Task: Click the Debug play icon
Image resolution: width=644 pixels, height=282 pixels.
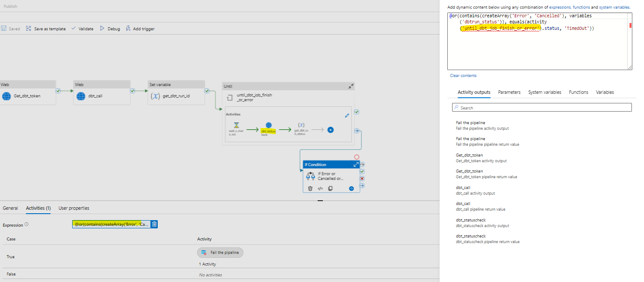Action: (x=102, y=29)
